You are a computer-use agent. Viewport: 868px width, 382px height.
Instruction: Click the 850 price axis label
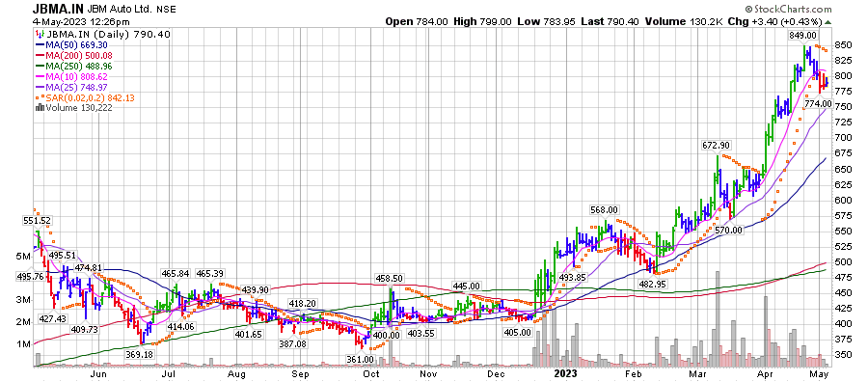tap(843, 44)
